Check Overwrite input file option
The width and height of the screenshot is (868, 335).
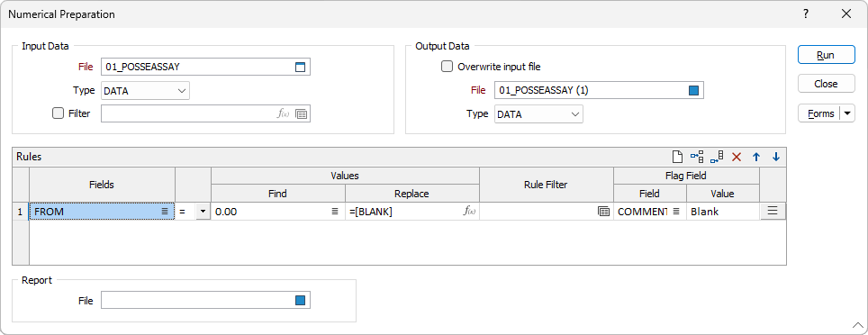click(447, 67)
